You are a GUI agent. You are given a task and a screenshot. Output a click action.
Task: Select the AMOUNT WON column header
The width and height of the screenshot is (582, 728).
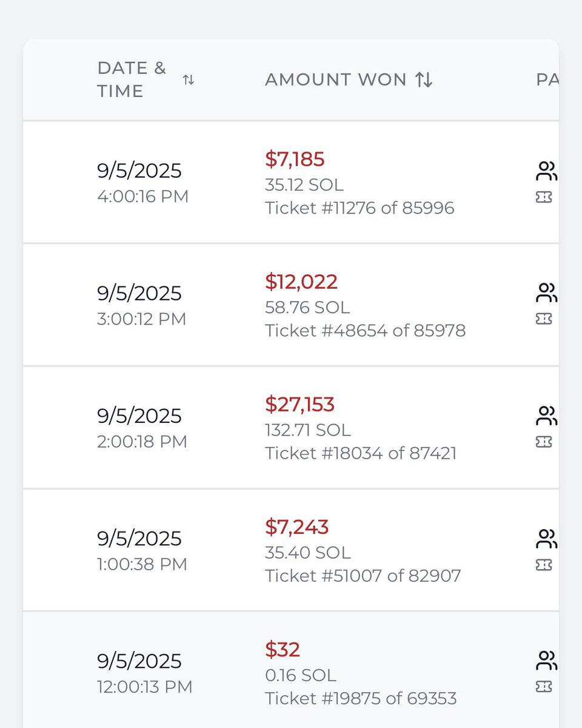pos(335,79)
